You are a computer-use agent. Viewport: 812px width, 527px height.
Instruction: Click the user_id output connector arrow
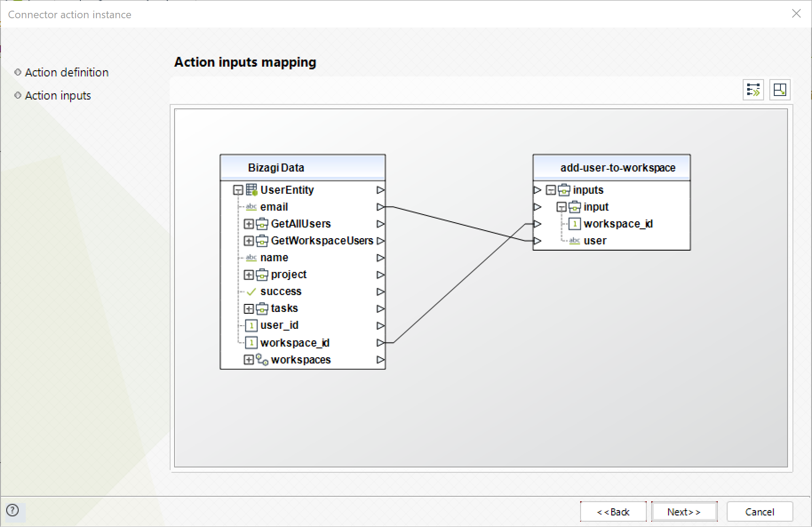click(380, 325)
